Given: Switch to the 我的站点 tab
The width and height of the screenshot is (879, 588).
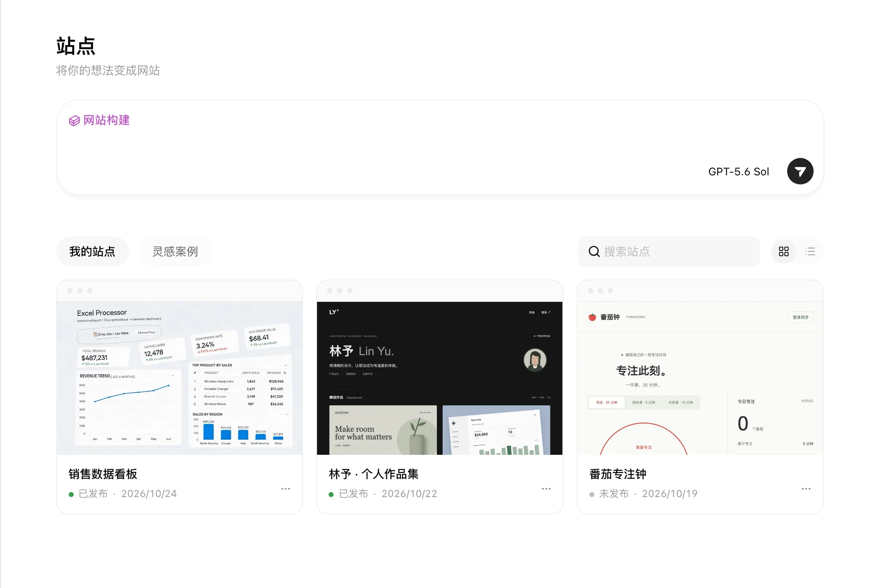Looking at the screenshot, I should tap(92, 251).
